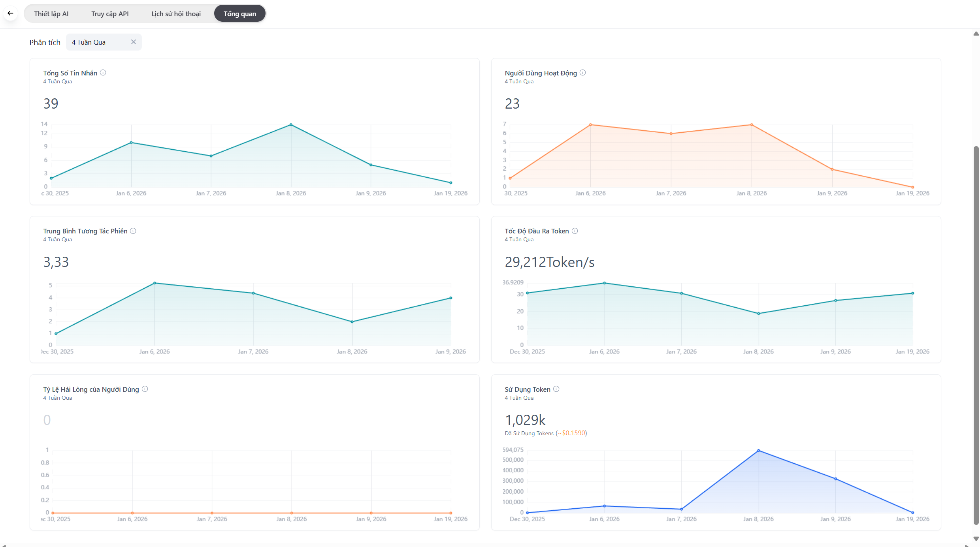
Task: Click Jan 8 peak point in token usage chart
Action: [758, 451]
